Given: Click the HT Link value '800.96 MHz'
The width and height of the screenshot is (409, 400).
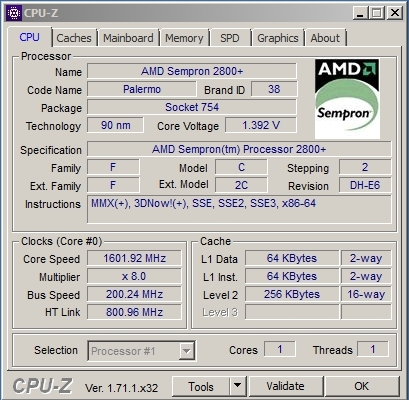Looking at the screenshot, I should [134, 312].
